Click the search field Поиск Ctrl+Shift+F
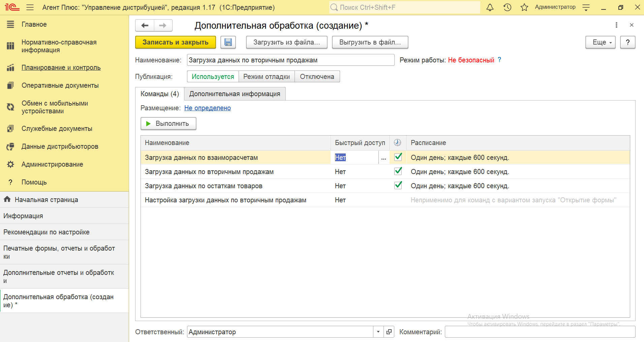Viewport: 644px width, 342px height. click(x=404, y=7)
